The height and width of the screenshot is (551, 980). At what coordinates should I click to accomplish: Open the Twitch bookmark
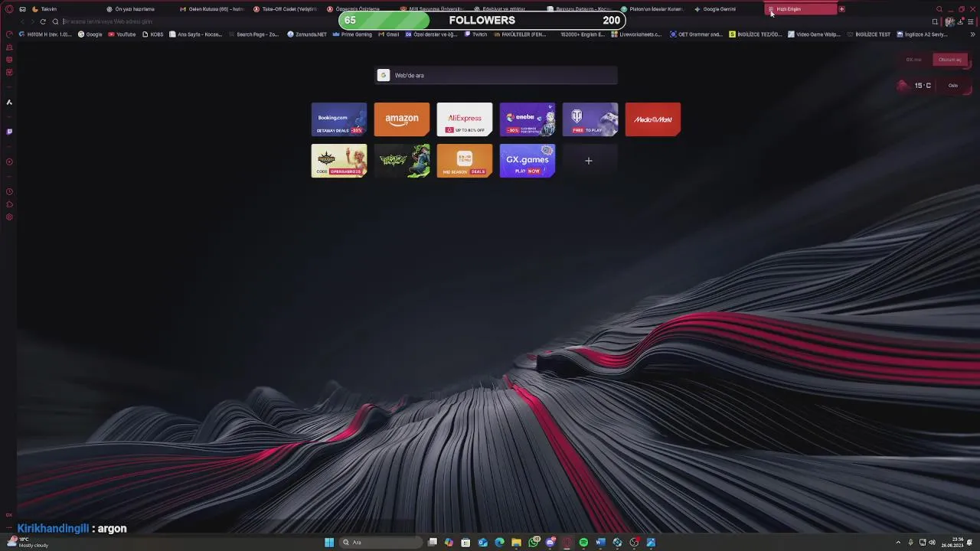(475, 34)
